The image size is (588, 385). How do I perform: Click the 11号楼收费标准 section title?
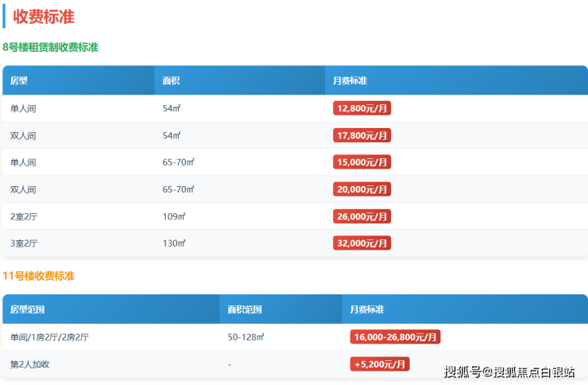point(38,276)
